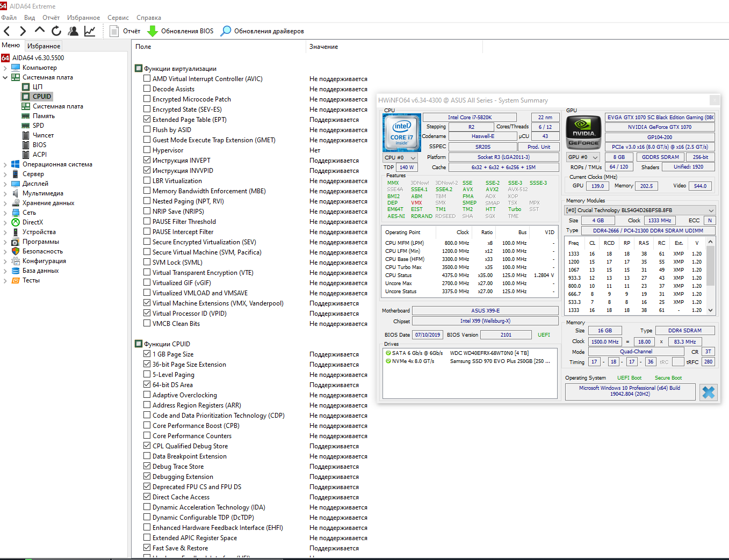Check the 5-Level Paging checkbox

coord(147,375)
